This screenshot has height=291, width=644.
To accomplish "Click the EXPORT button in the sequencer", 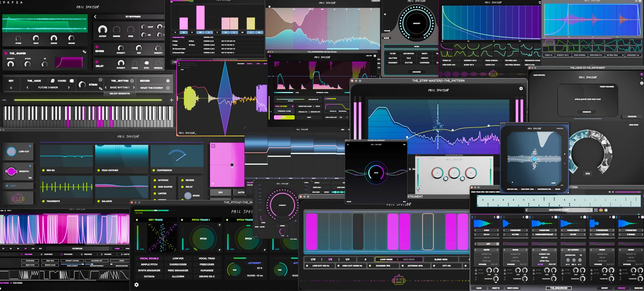I will [605, 288].
